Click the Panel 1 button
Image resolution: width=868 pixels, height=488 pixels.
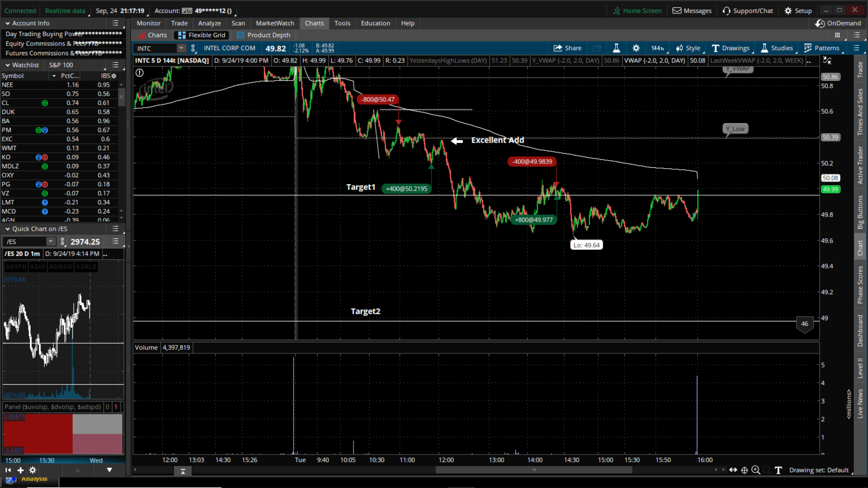point(116,407)
